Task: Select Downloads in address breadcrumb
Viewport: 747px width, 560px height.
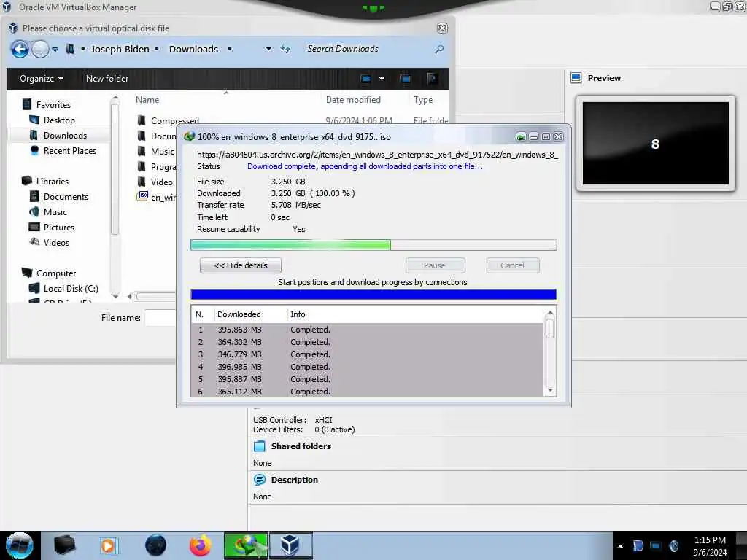Action: click(x=193, y=49)
